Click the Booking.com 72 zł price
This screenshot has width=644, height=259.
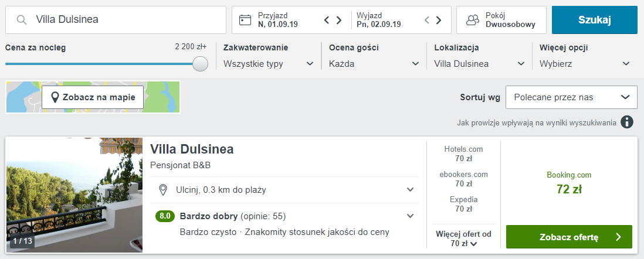click(x=569, y=189)
